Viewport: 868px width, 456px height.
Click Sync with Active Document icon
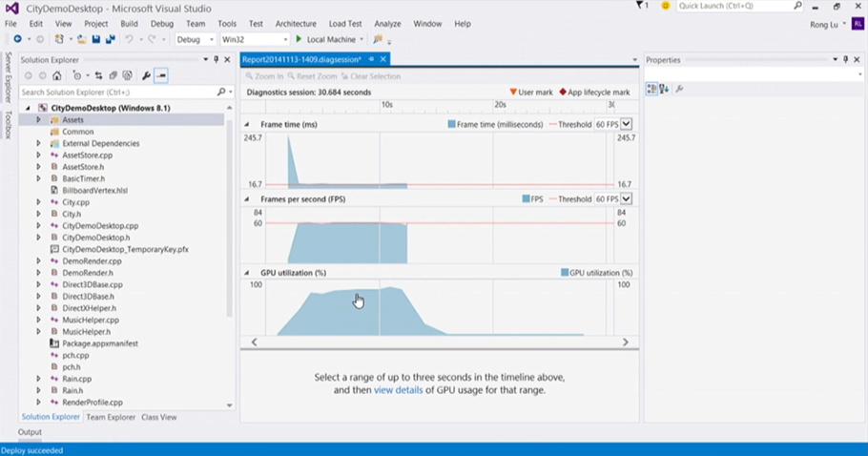pos(98,75)
